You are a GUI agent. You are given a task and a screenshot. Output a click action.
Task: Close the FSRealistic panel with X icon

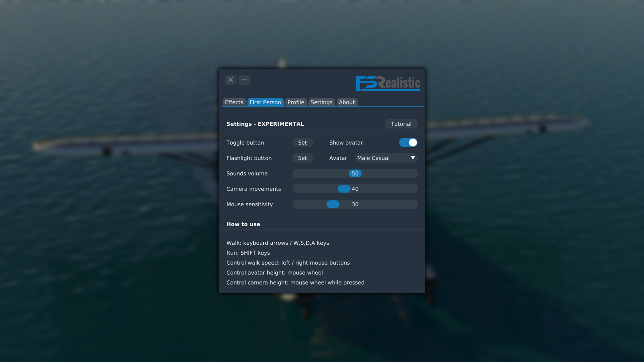point(230,80)
